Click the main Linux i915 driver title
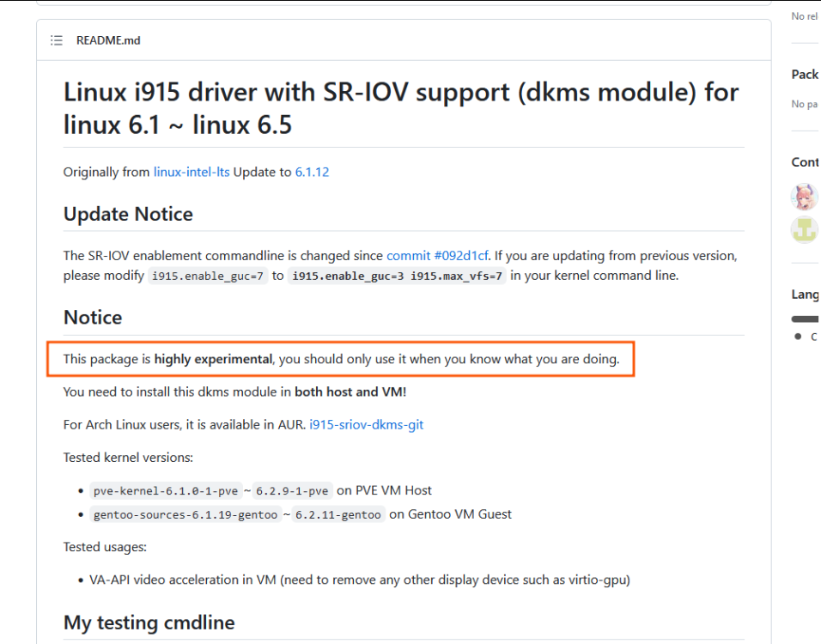 point(401,108)
